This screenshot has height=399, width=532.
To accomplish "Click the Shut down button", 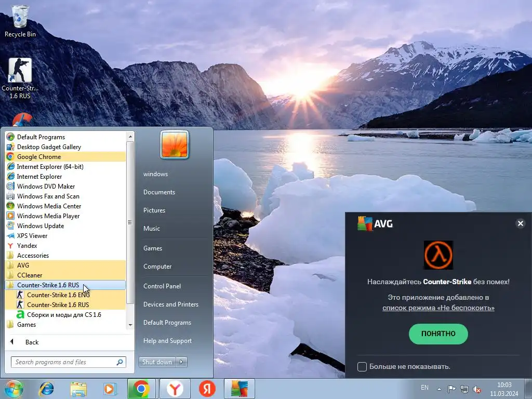I will pos(157,362).
